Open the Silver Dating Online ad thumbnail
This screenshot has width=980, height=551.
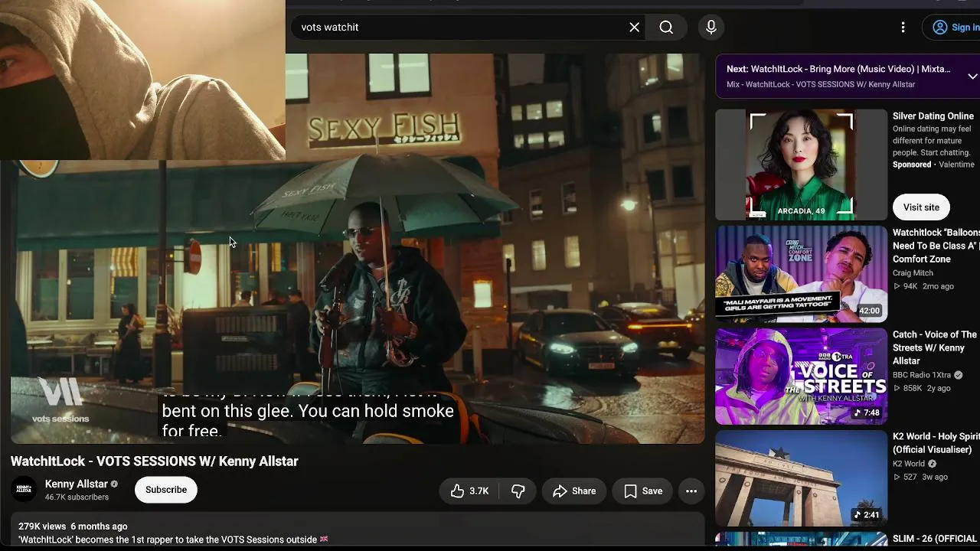(x=802, y=165)
